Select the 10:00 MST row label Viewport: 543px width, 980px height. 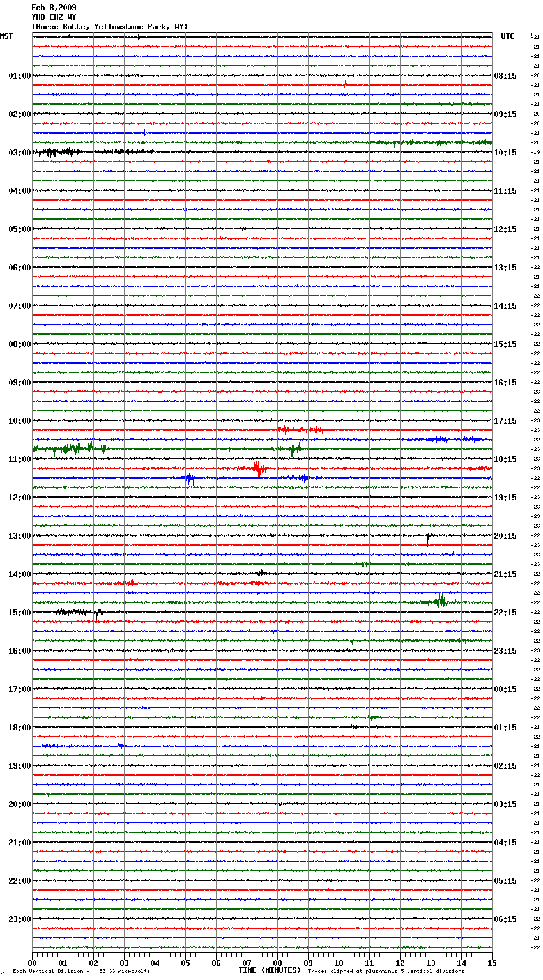click(20, 421)
